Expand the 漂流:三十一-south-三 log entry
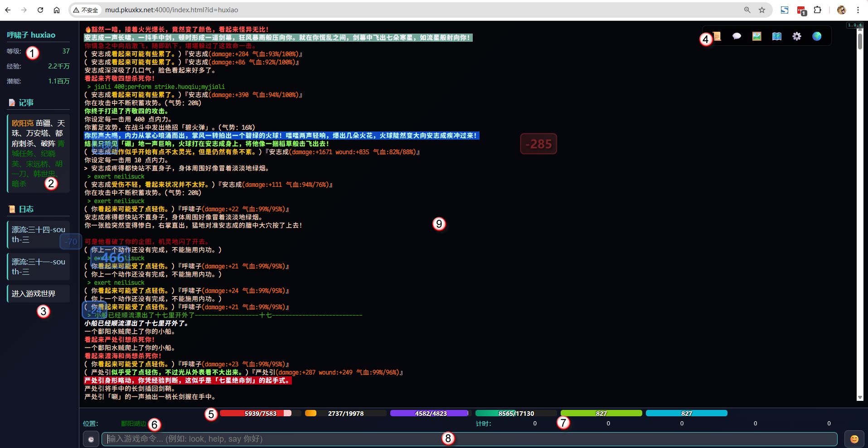The image size is (868, 448). (38, 266)
